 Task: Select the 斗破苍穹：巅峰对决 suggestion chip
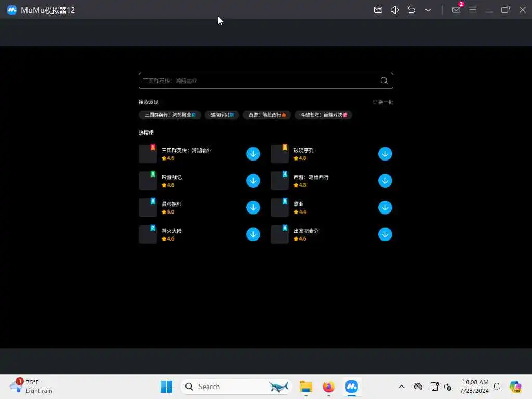(324, 115)
